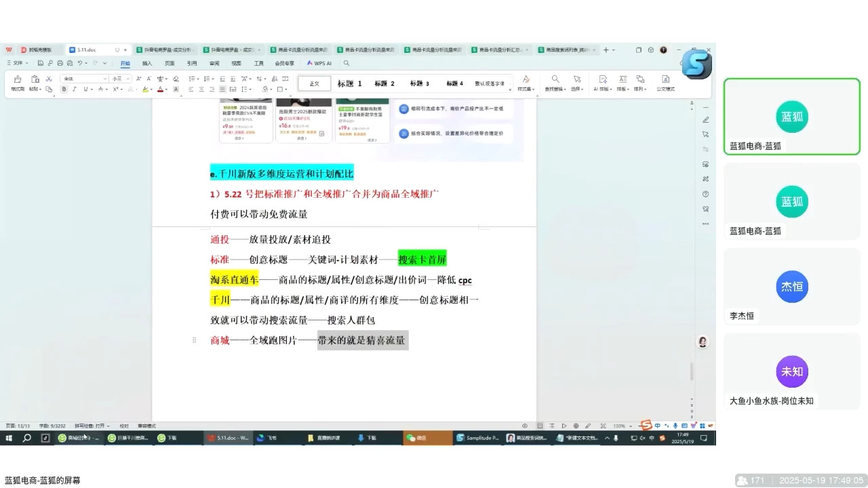Image resolution: width=868 pixels, height=488 pixels.
Task: Toggle bold formatting
Action: point(63,88)
